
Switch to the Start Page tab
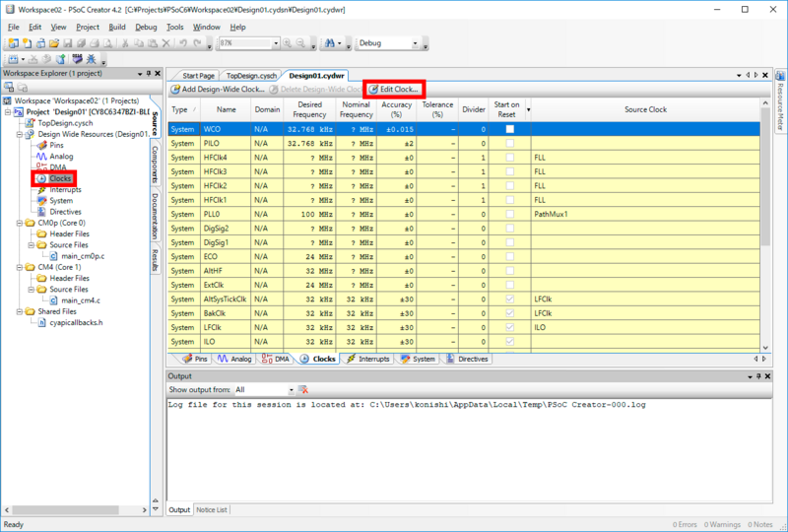[198, 76]
